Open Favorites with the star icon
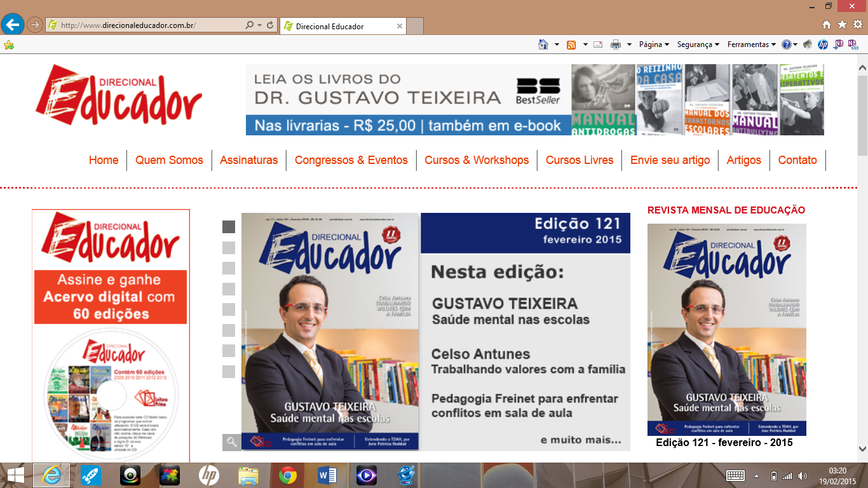The width and height of the screenshot is (868, 488). point(842,25)
